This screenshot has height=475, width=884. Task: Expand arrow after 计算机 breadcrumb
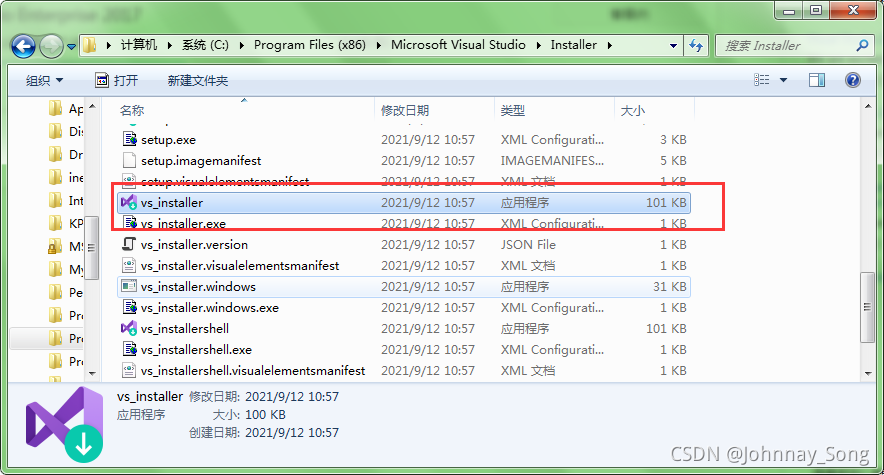click(169, 45)
